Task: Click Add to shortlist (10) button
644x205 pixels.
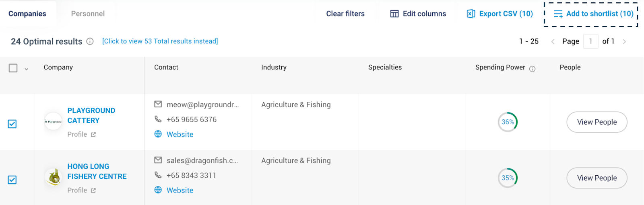Action: tap(591, 14)
